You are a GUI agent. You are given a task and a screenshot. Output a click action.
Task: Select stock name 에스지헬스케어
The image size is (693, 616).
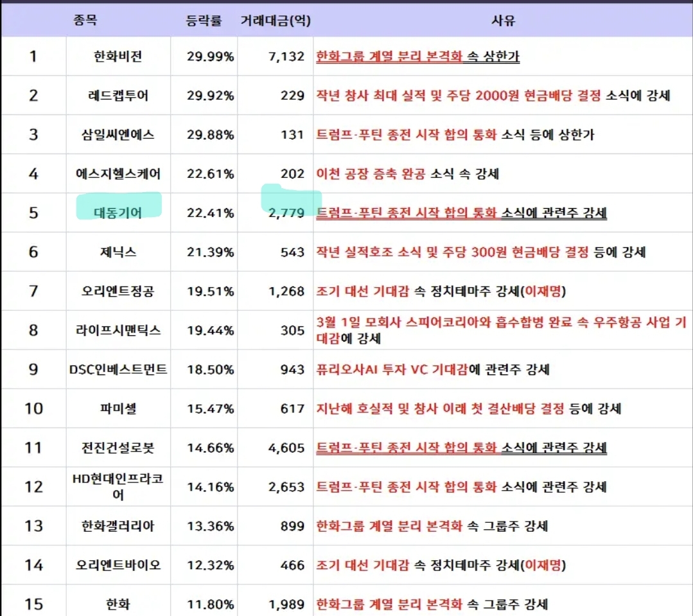point(118,173)
